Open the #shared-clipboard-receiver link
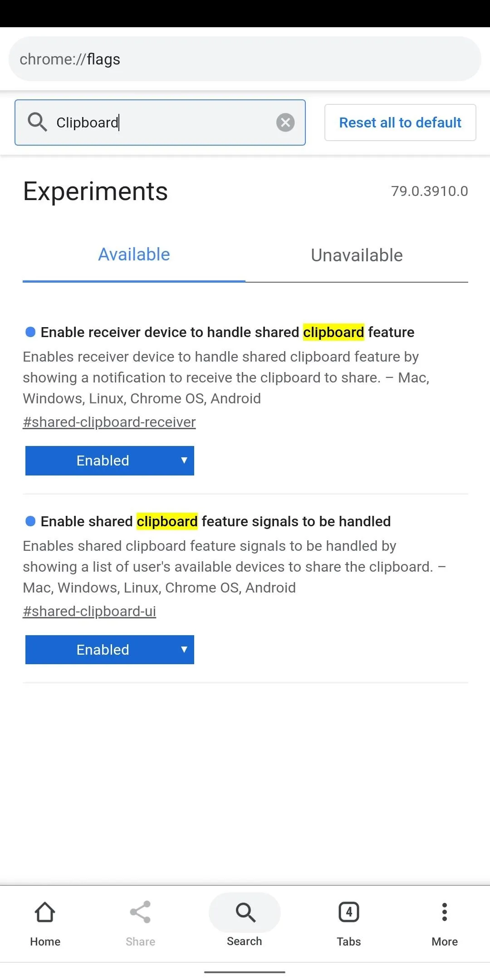The width and height of the screenshot is (490, 980). coord(109,422)
